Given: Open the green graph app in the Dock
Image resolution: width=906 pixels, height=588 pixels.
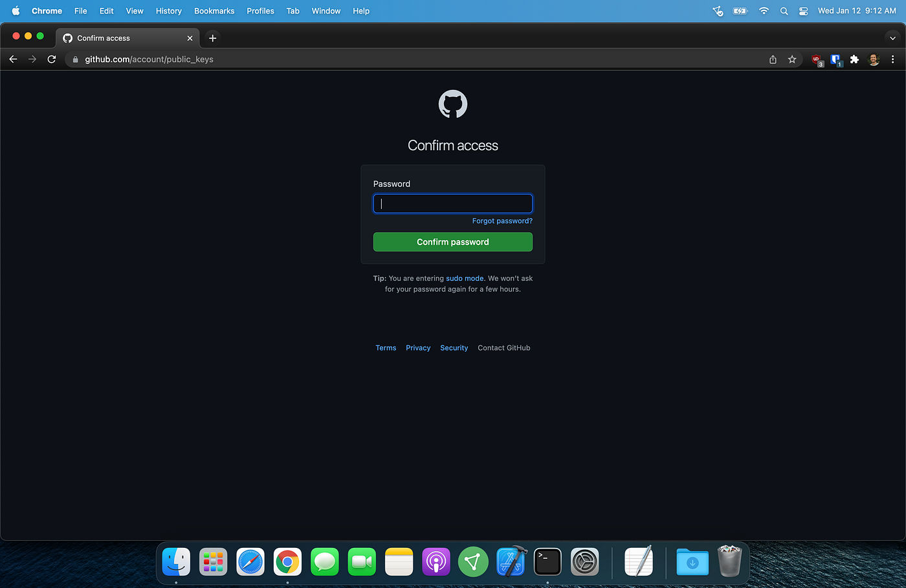Looking at the screenshot, I should click(x=473, y=561).
